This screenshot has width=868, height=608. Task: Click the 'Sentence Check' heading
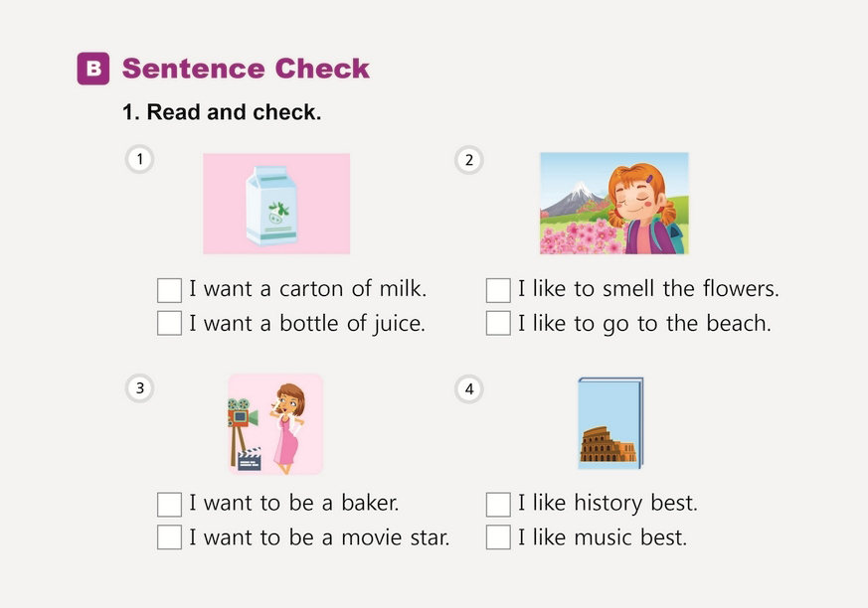tap(246, 70)
